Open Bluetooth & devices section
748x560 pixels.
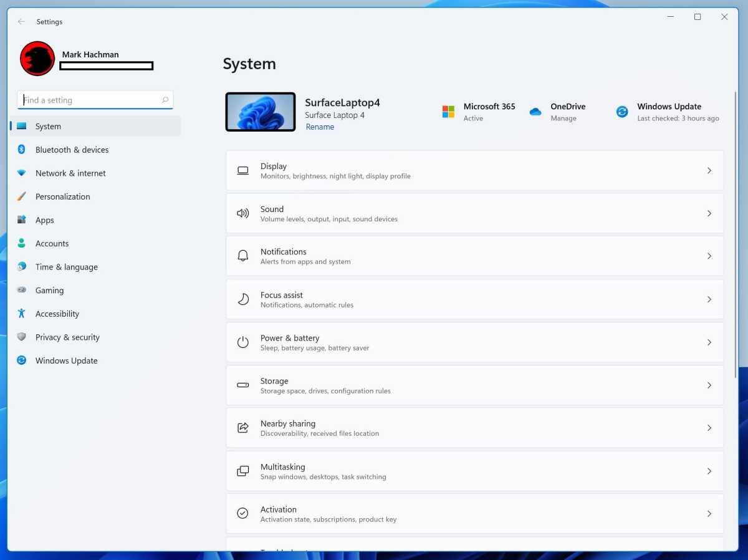[x=96, y=150]
